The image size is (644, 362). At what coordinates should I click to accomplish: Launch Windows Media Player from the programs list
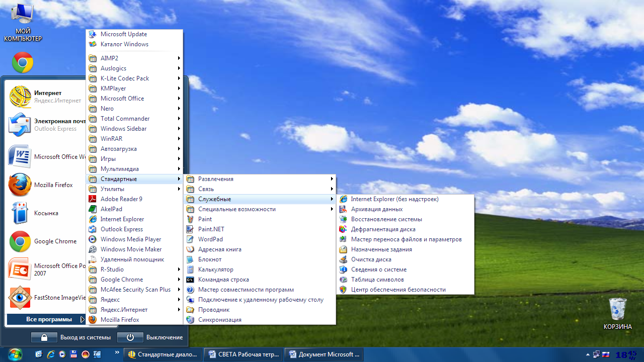[x=134, y=239]
